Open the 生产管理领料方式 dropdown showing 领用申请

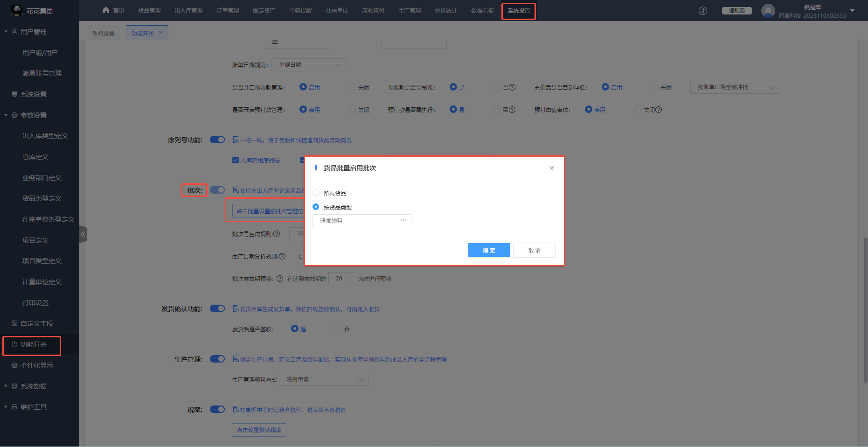pyautogui.click(x=324, y=379)
